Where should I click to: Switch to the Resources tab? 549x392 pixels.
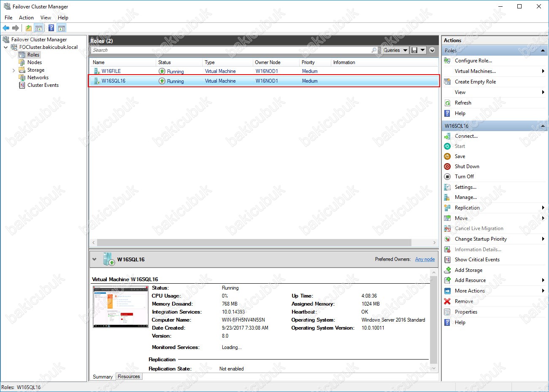click(129, 376)
